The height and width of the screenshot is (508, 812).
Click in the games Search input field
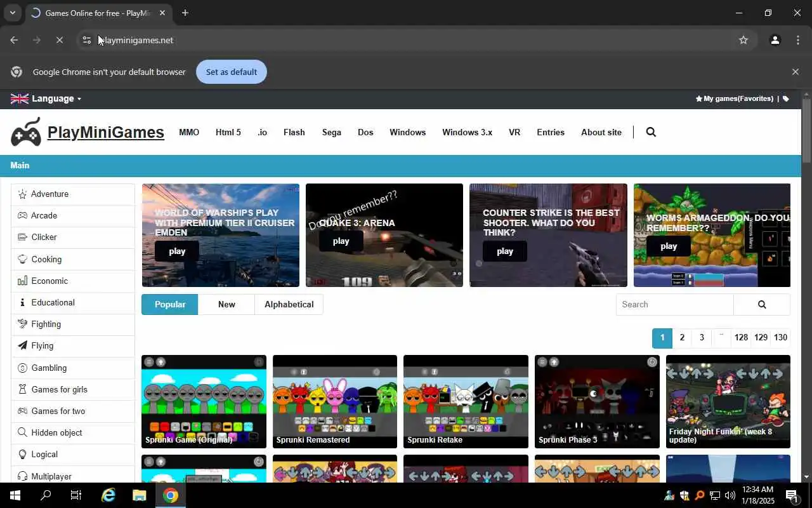click(675, 304)
